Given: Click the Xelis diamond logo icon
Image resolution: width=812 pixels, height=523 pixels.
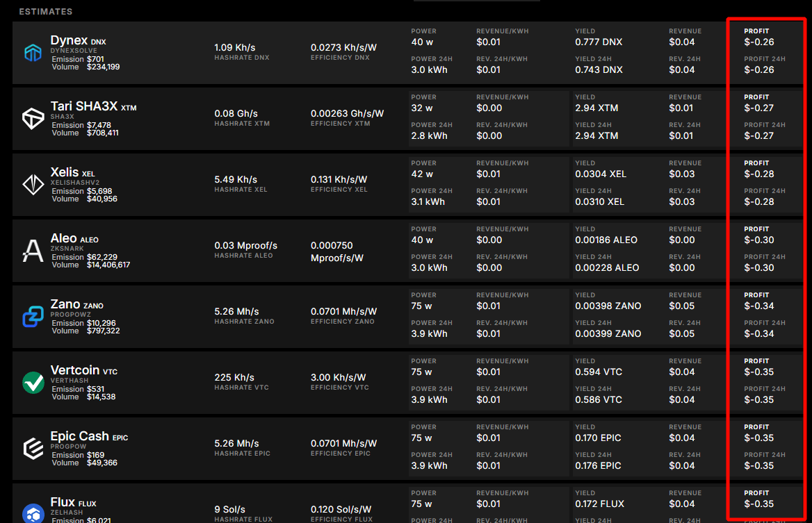Looking at the screenshot, I should pyautogui.click(x=33, y=185).
